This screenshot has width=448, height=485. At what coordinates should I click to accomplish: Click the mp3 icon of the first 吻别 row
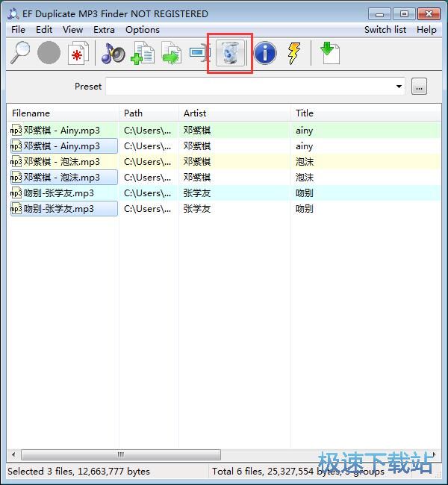tap(16, 193)
